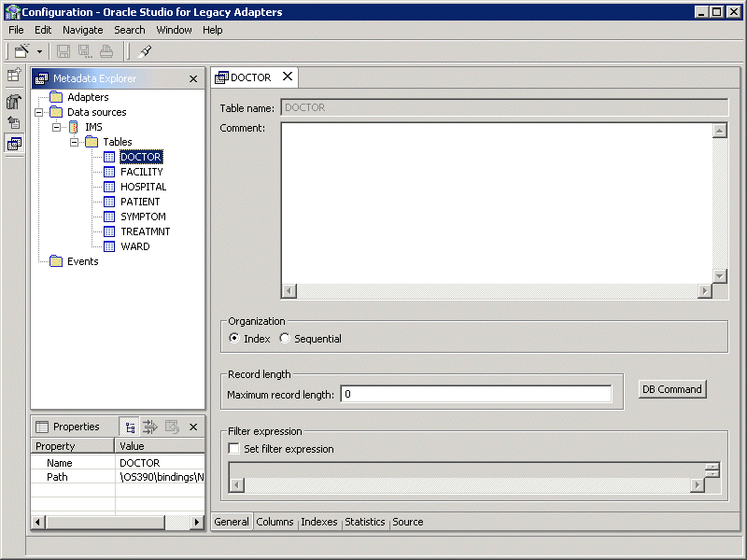
Task: Open the Edit menu
Action: click(x=43, y=30)
